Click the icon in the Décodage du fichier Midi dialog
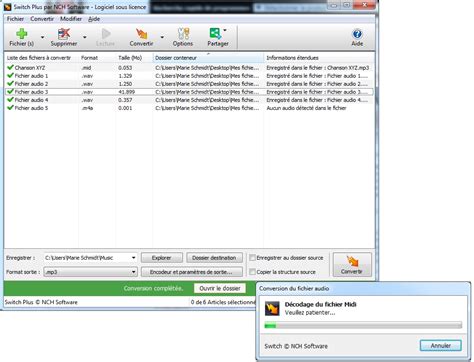Viewport: 474px width, 362px height. pos(272,308)
